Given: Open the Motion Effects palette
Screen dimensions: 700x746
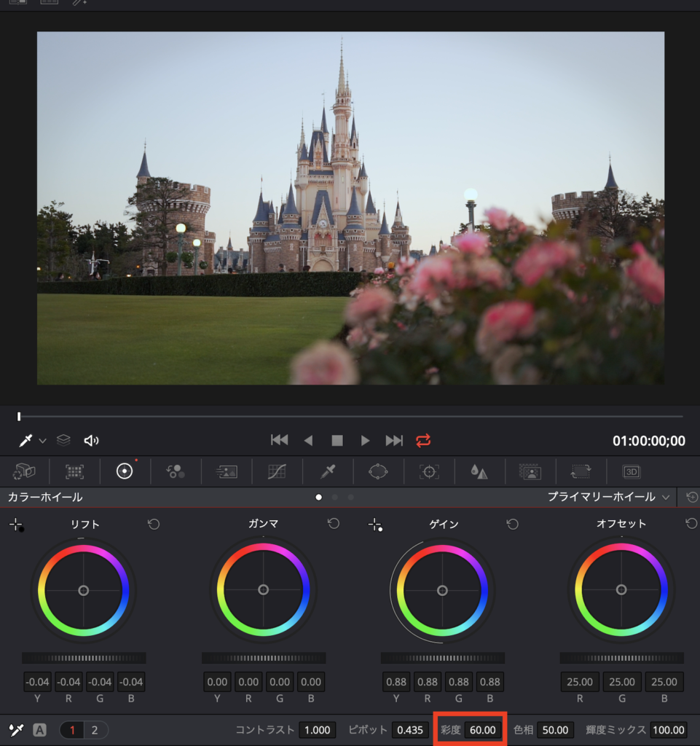Looking at the screenshot, I should pos(227,471).
